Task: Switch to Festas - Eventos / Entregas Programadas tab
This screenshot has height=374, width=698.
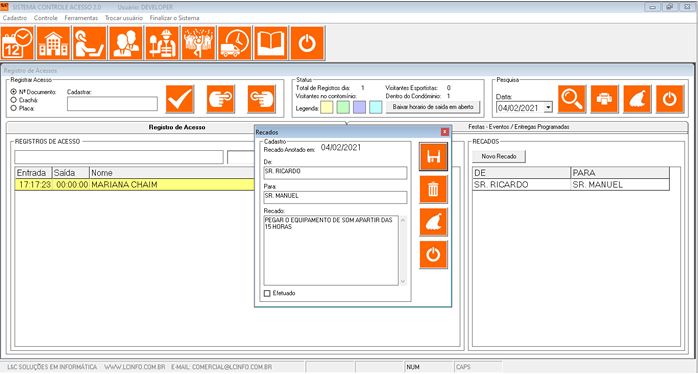Action: click(519, 127)
